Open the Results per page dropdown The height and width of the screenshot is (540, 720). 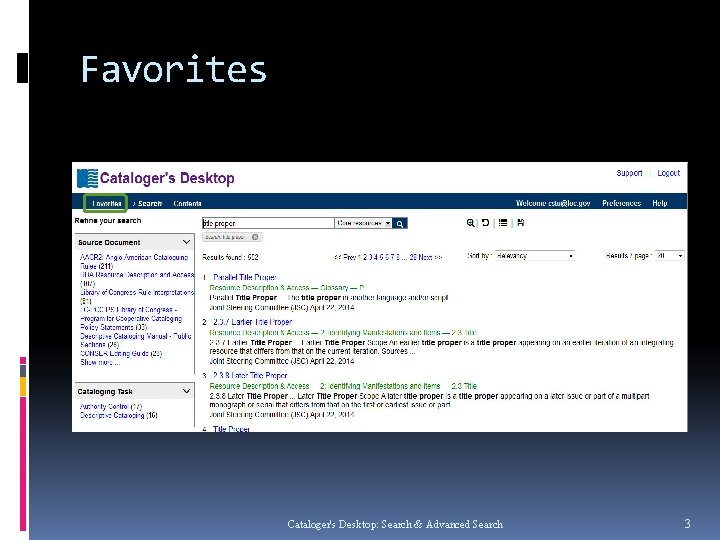coord(669,256)
